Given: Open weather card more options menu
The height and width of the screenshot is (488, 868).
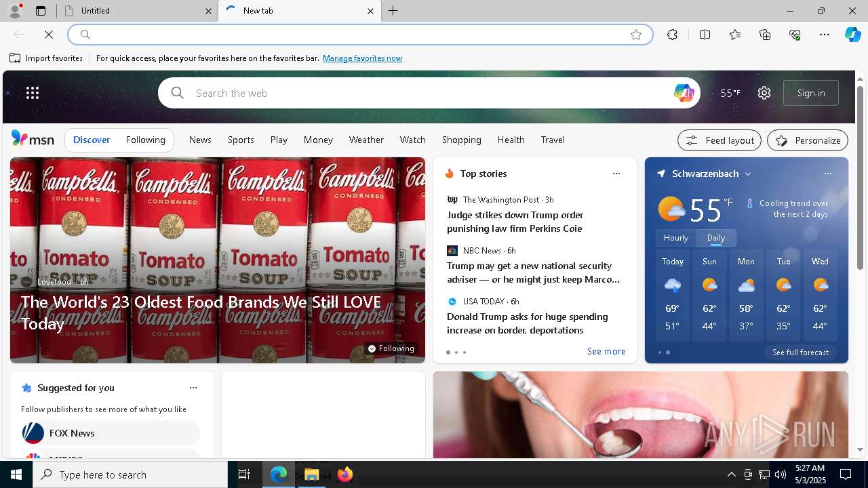Looking at the screenshot, I should click(x=828, y=174).
